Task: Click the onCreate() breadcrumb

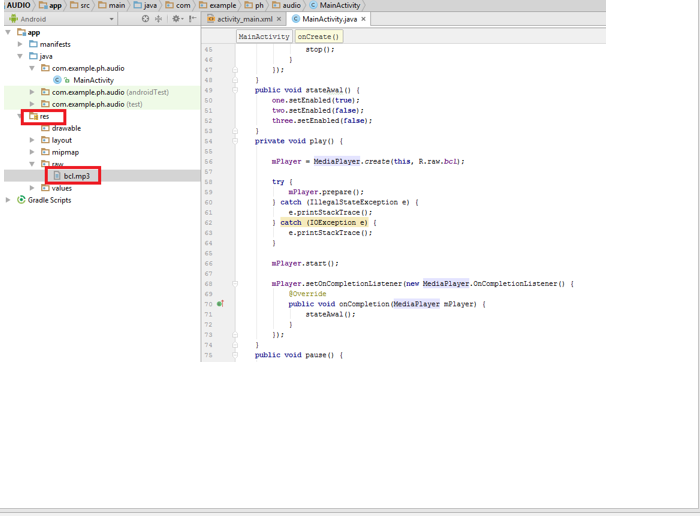Action: [x=319, y=36]
